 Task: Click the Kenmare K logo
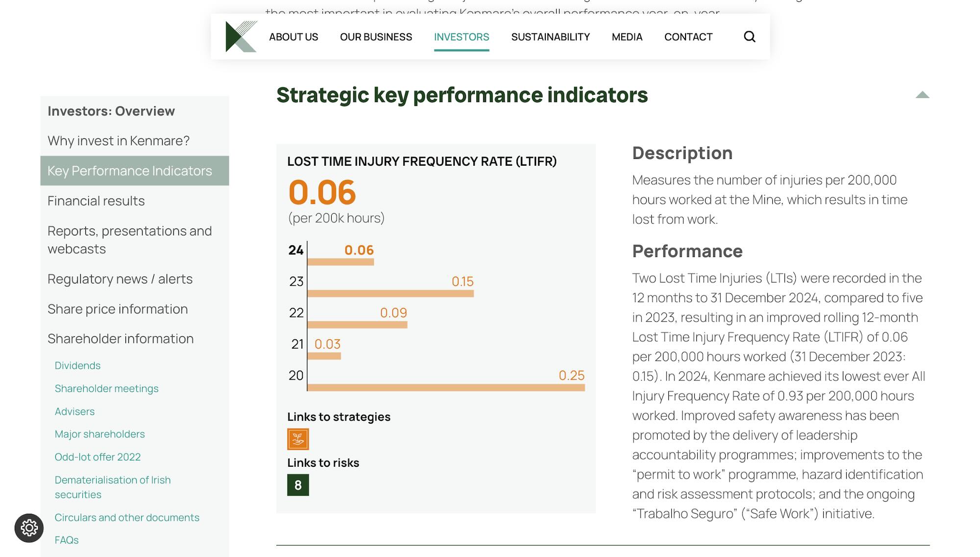[x=241, y=37]
